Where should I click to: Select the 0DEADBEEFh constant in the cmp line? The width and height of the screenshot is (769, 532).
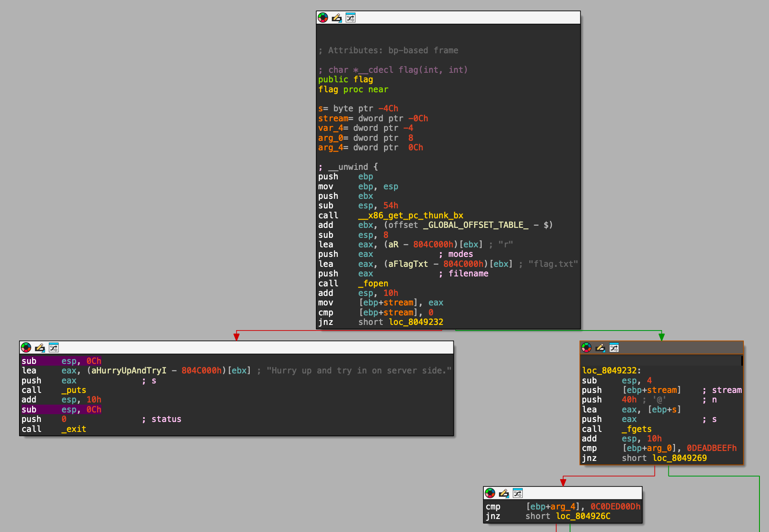[711, 448]
